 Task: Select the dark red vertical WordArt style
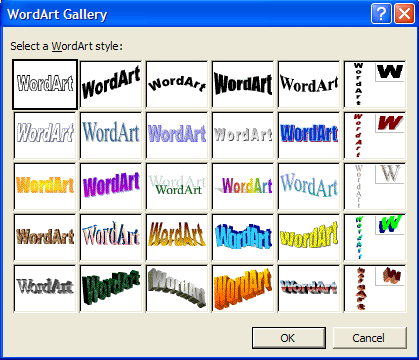[375, 135]
